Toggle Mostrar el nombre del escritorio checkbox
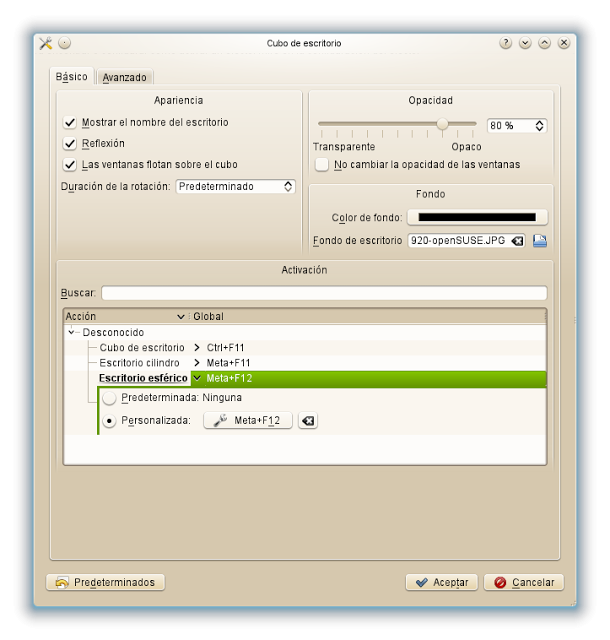 coord(70,122)
